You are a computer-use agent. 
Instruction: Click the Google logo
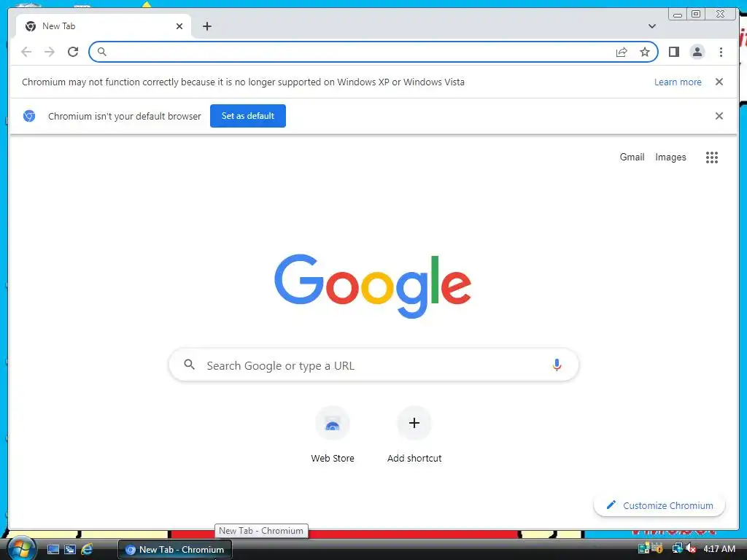tap(373, 286)
